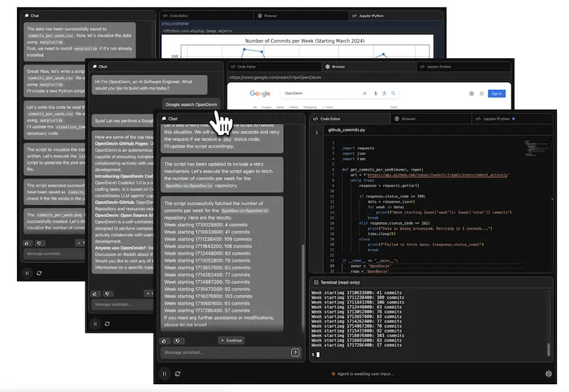Click terminal line with '103 commits'
The image size is (569, 392).
click(x=358, y=336)
